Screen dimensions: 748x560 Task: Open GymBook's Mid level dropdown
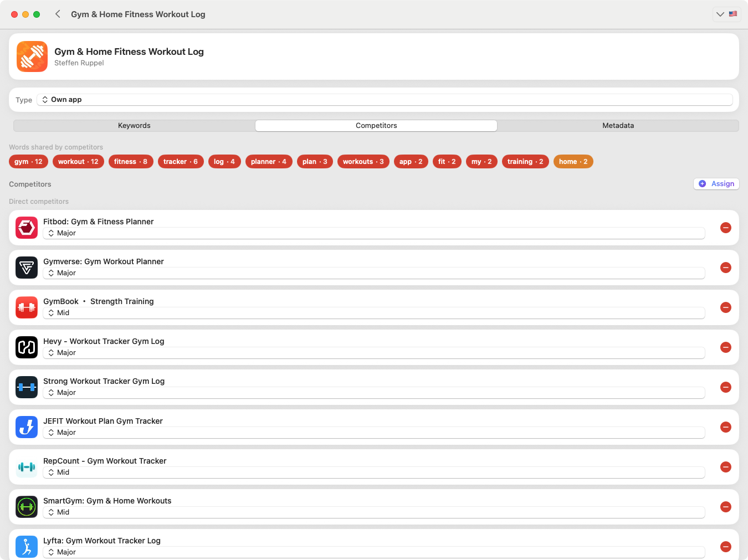click(x=374, y=313)
